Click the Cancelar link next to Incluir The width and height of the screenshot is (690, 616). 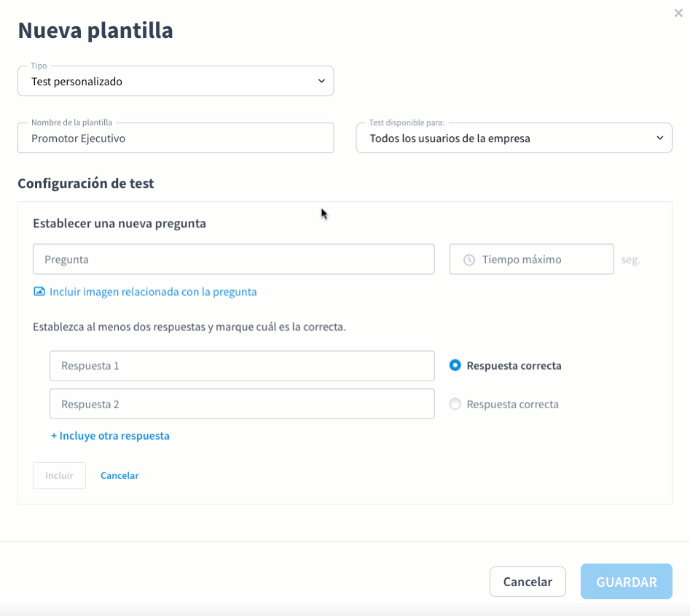[119, 475]
